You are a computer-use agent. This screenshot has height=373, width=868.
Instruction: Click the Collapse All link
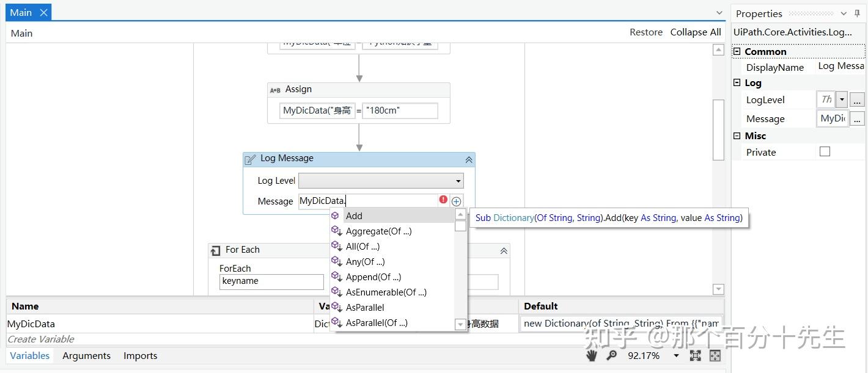(x=696, y=32)
